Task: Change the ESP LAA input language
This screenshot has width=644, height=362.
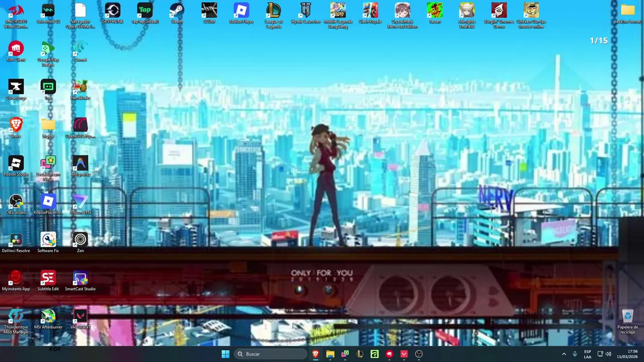Action: click(x=588, y=354)
